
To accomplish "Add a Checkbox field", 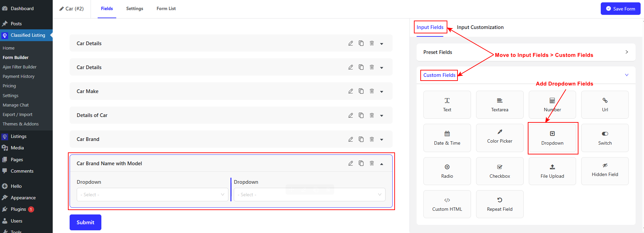I will coord(500,171).
